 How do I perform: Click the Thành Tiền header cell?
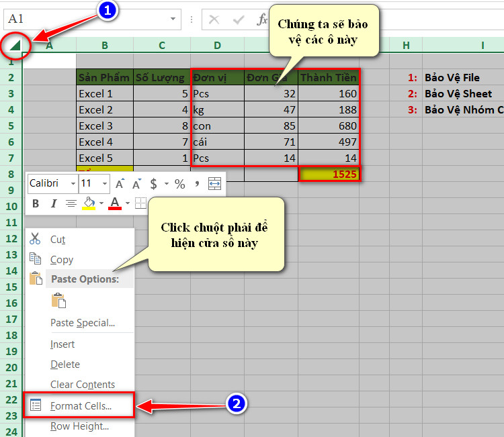(x=329, y=77)
